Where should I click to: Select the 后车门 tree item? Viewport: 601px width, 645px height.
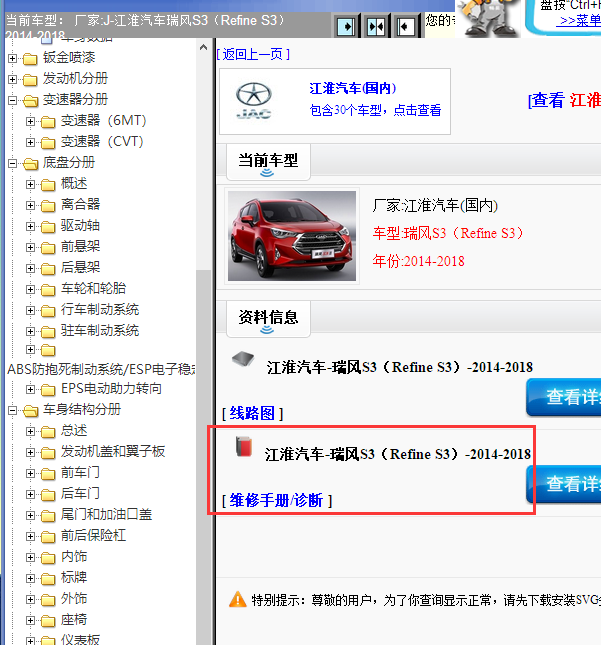pos(80,493)
